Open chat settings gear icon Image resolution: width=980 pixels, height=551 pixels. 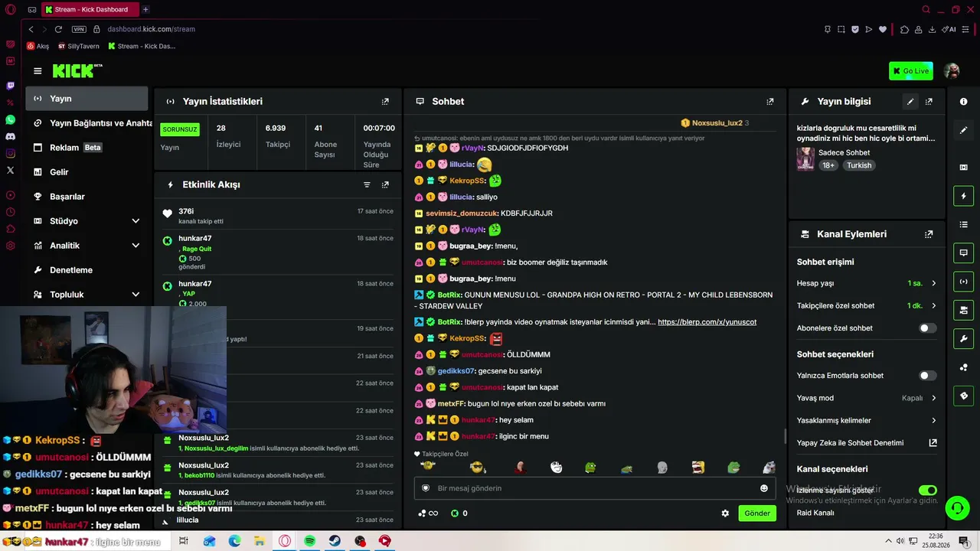(725, 514)
